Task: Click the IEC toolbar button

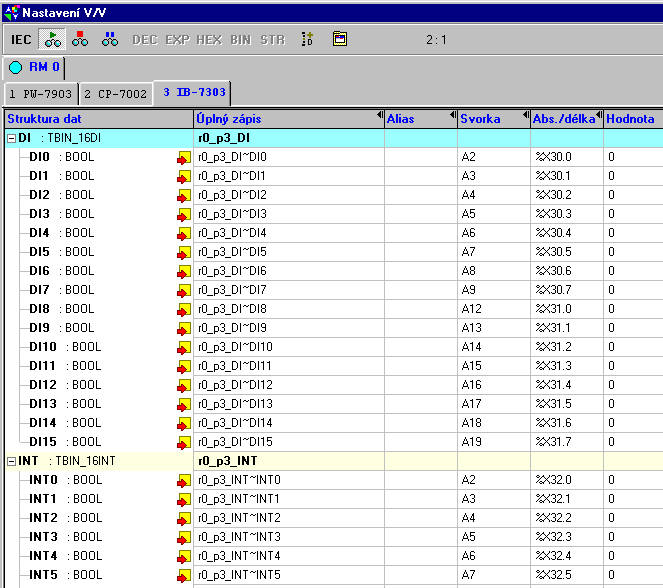Action: [x=21, y=40]
